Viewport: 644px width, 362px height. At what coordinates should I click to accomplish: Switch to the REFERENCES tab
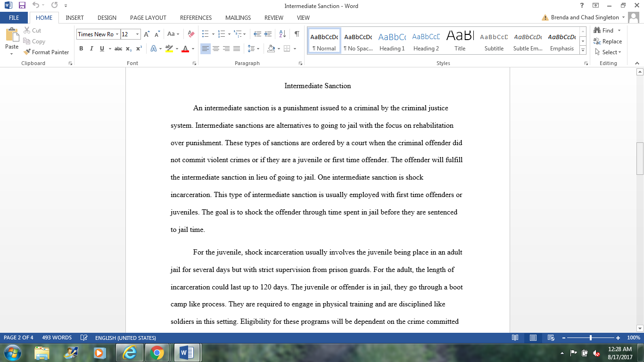196,17
